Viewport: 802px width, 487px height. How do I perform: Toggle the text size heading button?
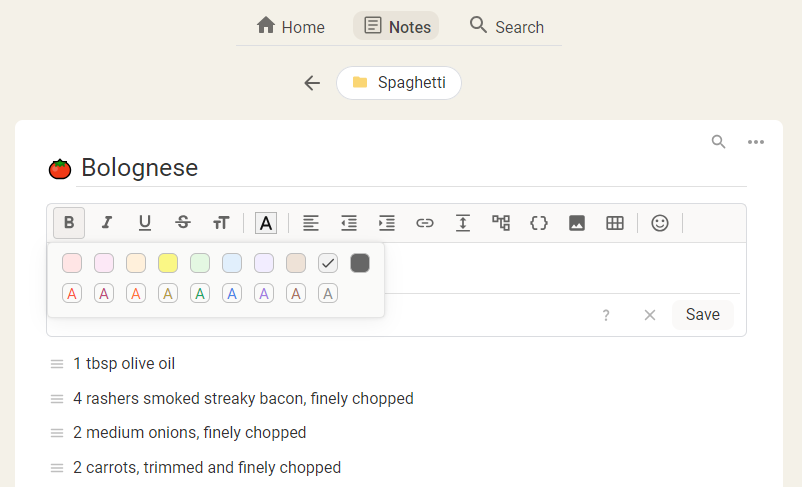(221, 223)
